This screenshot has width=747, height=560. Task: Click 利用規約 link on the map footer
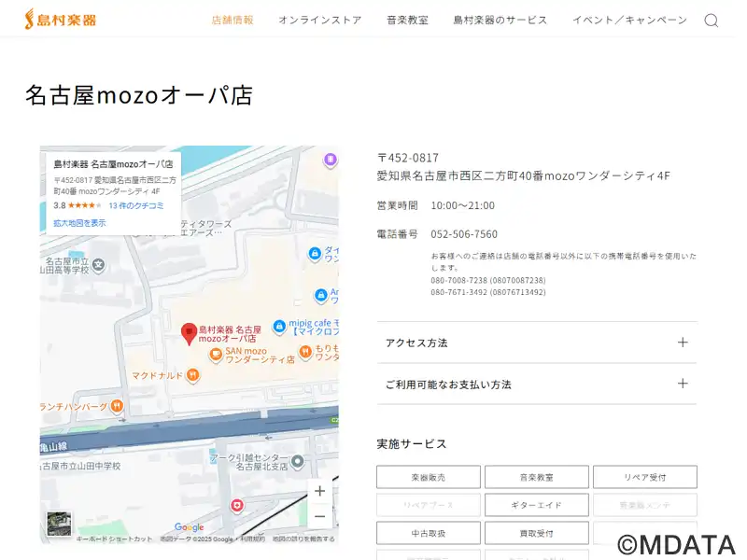252,539
